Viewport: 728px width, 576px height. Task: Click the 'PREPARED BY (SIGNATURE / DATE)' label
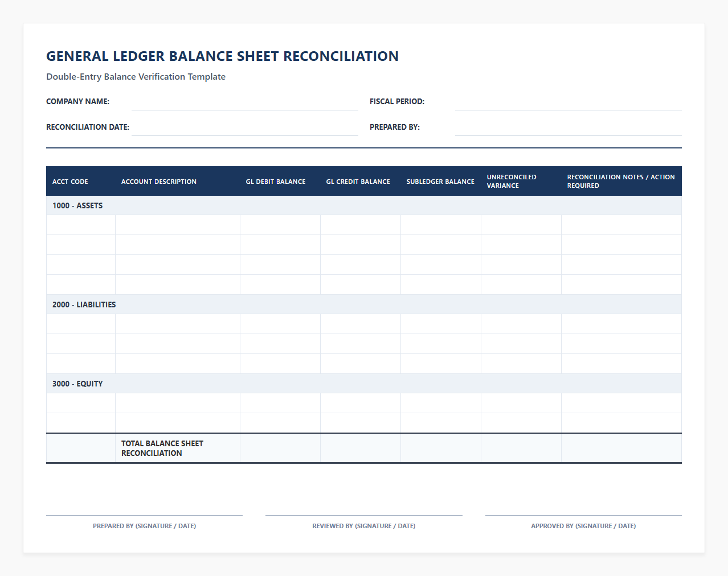pyautogui.click(x=145, y=526)
